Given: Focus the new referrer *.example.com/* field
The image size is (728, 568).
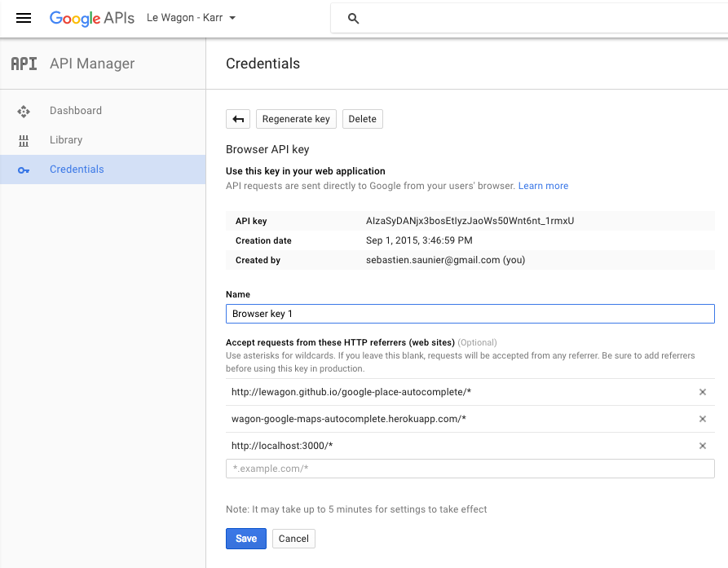Looking at the screenshot, I should (470, 469).
